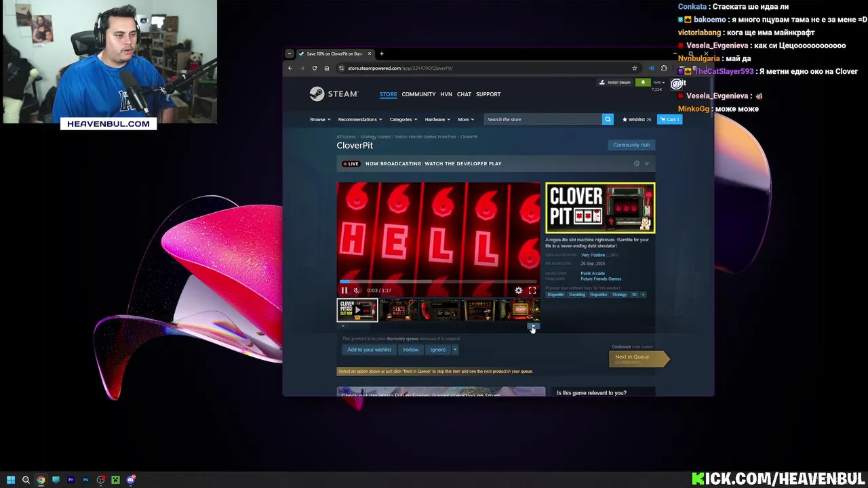Image resolution: width=868 pixels, height=488 pixels.
Task: Open video settings gear icon
Action: (x=519, y=290)
